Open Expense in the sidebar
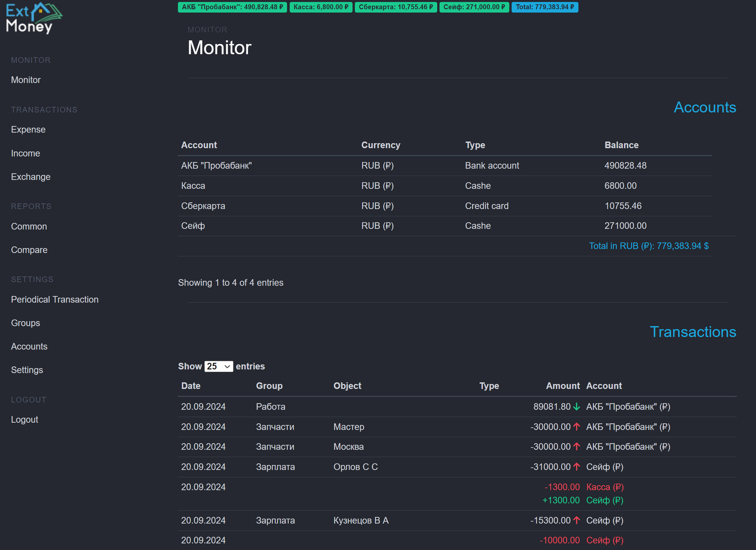The height and width of the screenshot is (550, 756). click(x=28, y=129)
